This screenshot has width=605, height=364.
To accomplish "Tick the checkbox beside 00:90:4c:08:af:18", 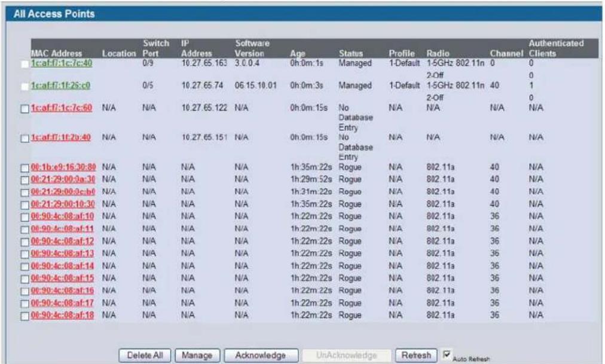I will tap(25, 316).
